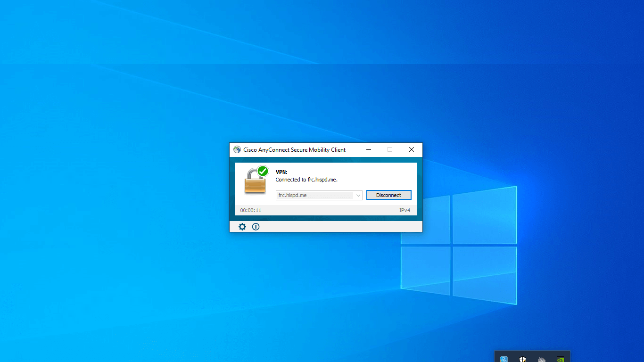
Task: Open AnyConnect settings gear icon
Action: 242,227
